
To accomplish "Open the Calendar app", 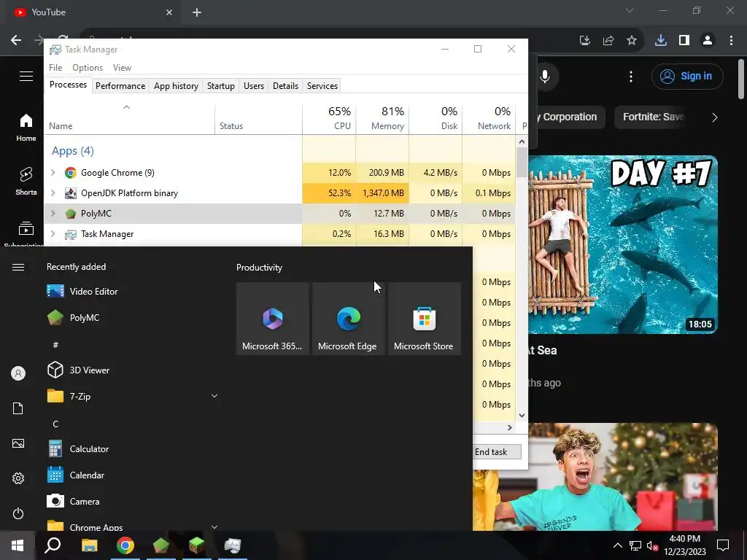I will point(76,475).
